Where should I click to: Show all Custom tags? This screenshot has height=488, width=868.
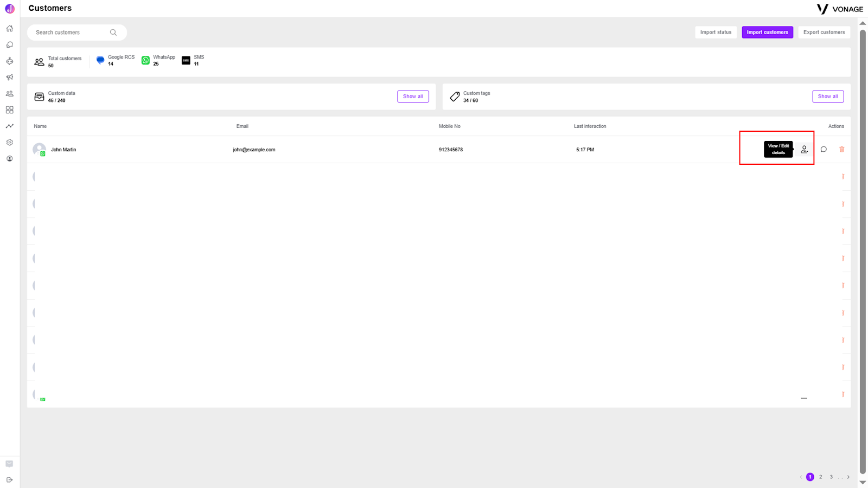(828, 97)
